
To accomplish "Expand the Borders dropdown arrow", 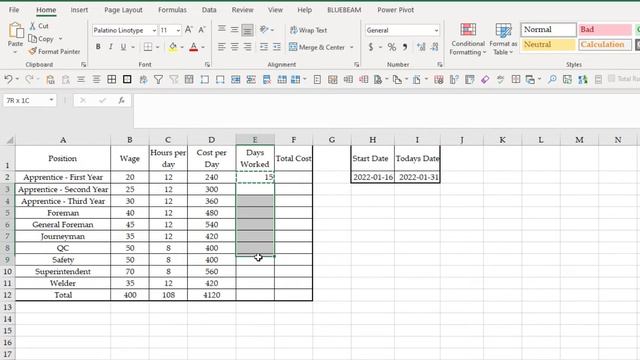I will point(158,47).
